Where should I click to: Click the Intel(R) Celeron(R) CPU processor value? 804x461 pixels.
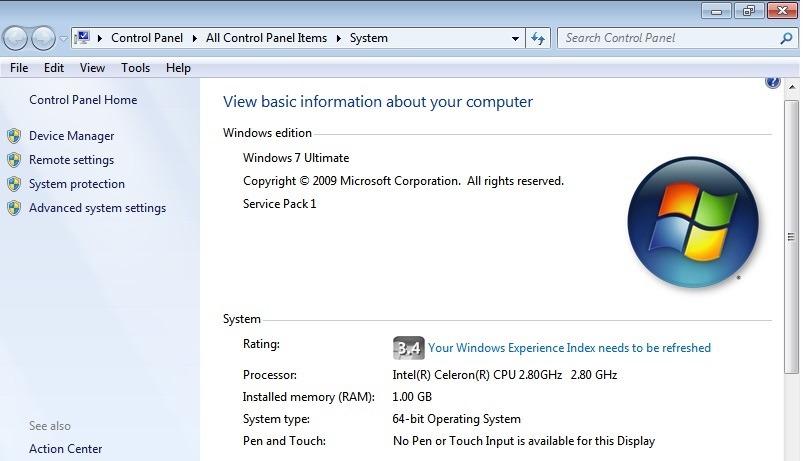[x=505, y=375]
